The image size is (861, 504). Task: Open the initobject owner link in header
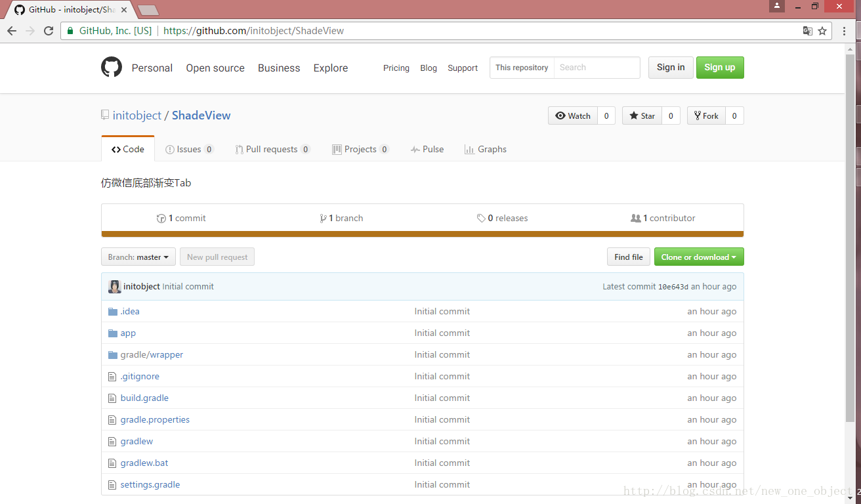(x=137, y=115)
